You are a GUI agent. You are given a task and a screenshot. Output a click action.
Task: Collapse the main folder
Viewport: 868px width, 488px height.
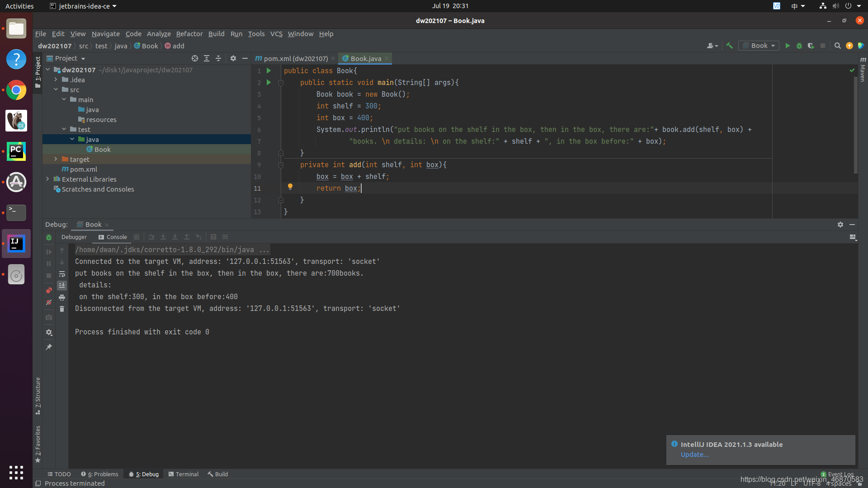(x=64, y=99)
